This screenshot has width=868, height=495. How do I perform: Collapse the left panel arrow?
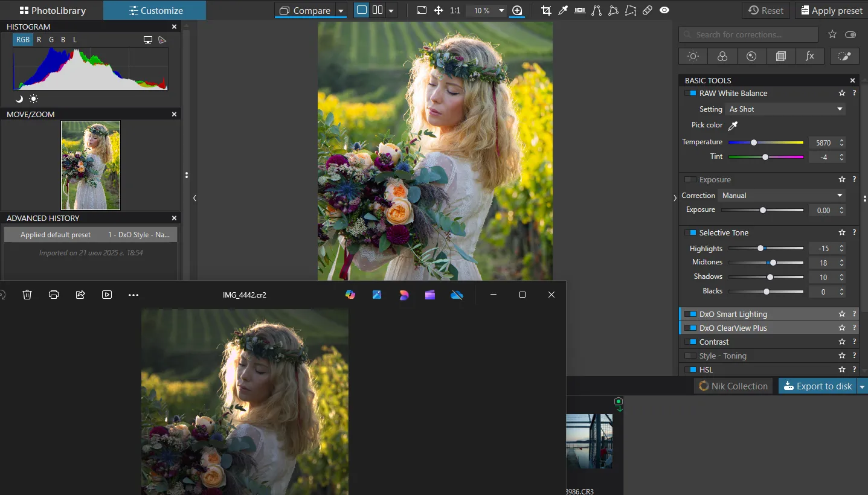point(194,198)
